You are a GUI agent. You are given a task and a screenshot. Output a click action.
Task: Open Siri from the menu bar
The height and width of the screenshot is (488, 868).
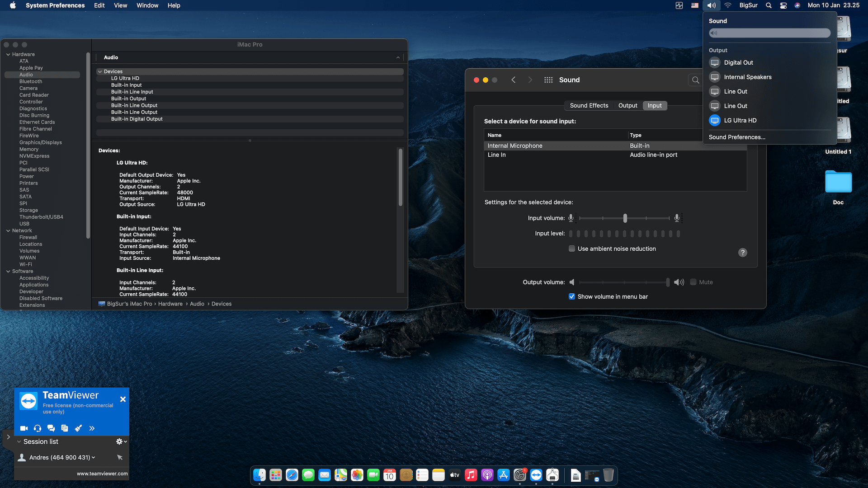pos(797,5)
